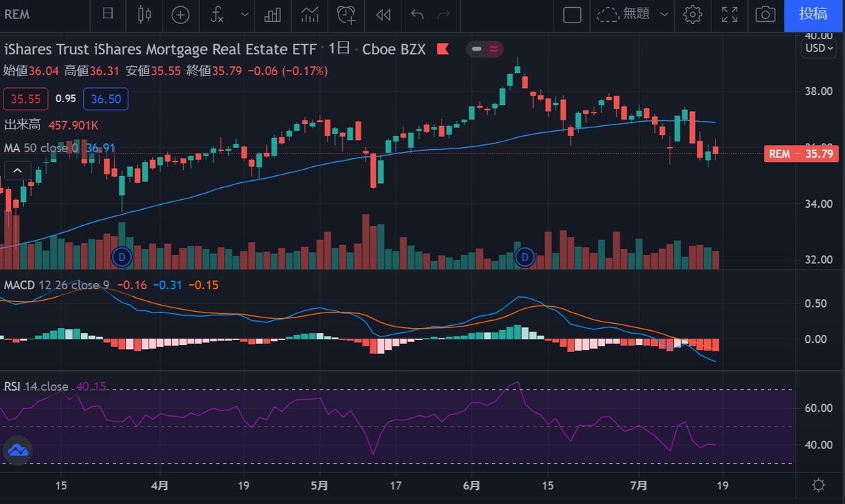Viewport: 845px width, 504px height.
Task: Click the 4月 date label on time axis
Action: (x=159, y=485)
